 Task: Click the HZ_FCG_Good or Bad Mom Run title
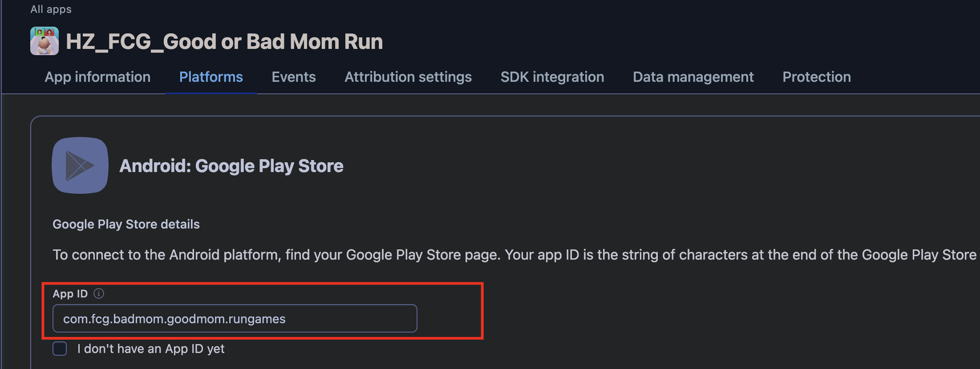point(224,41)
